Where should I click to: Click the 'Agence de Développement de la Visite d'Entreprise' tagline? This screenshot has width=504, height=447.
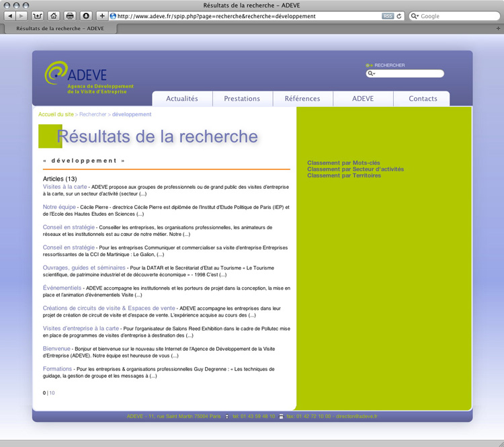(100, 89)
